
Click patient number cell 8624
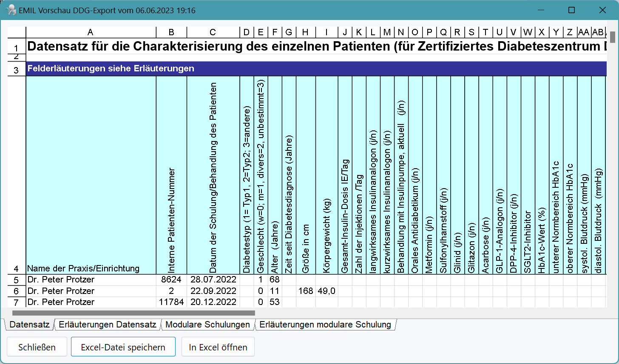click(x=171, y=280)
